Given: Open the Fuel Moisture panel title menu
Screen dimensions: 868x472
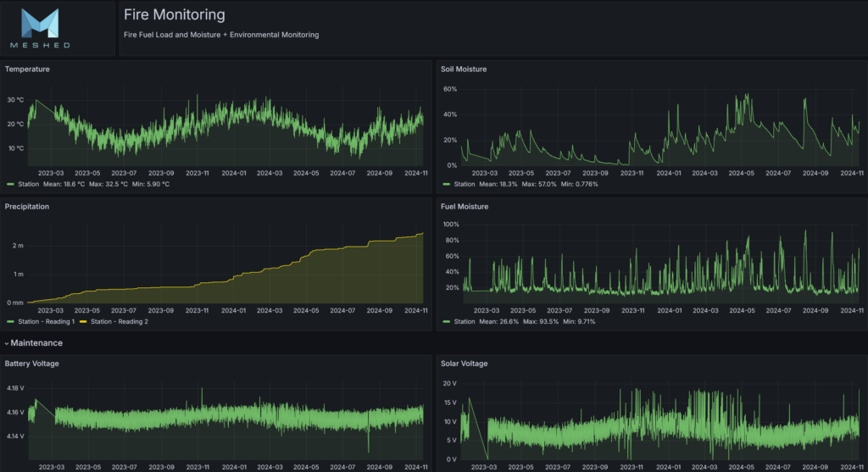Looking at the screenshot, I should pos(465,206).
